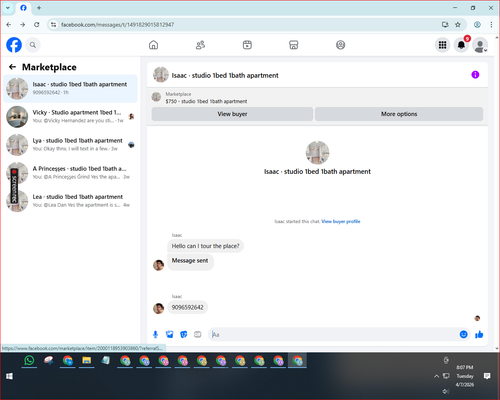
Task: Open WhatsApp from taskbar
Action: [29, 360]
